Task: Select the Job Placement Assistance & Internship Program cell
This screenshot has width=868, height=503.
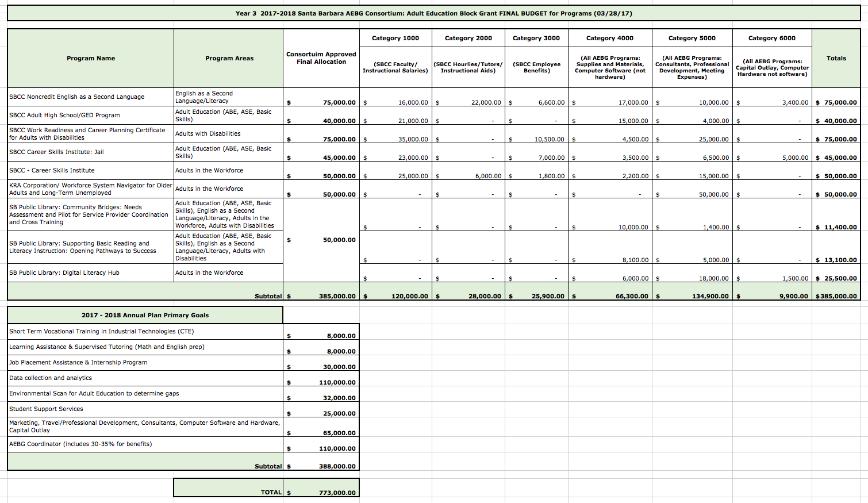Action: [x=78, y=362]
